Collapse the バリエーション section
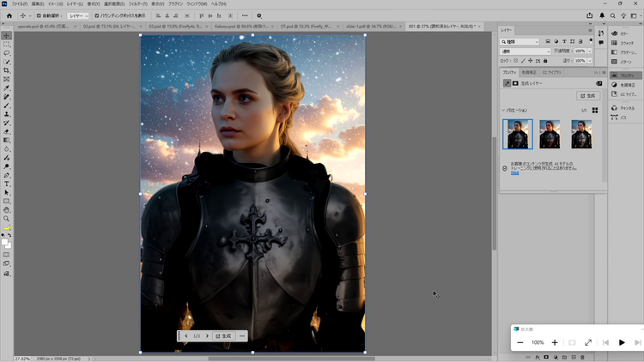The width and height of the screenshot is (644, 362). point(503,110)
